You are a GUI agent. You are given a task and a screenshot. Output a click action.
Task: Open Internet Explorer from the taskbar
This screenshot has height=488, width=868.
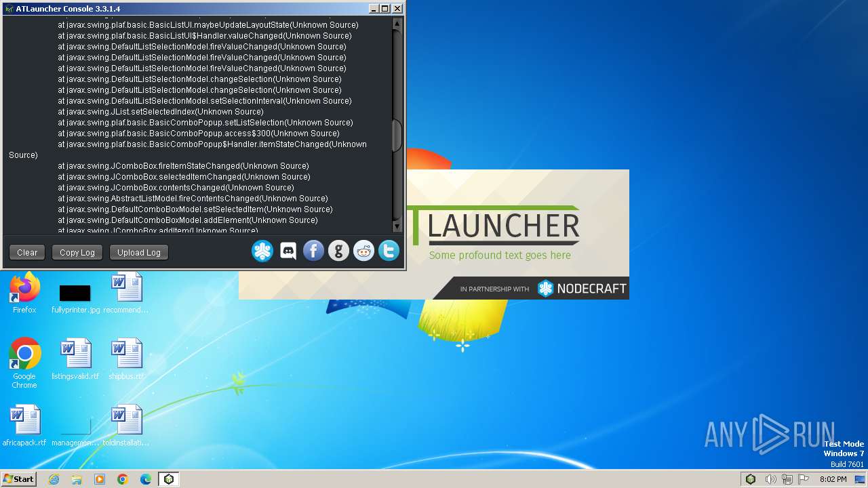54,479
